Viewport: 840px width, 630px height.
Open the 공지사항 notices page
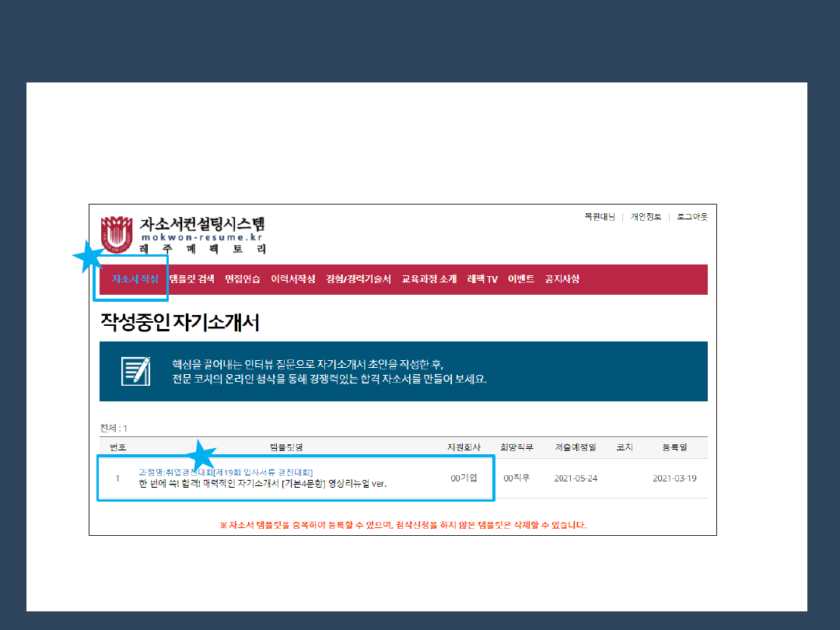point(562,279)
